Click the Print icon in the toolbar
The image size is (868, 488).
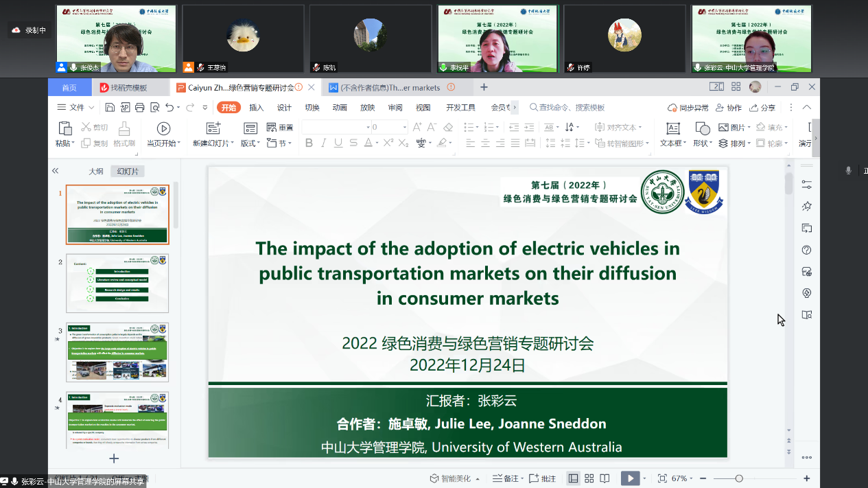[x=140, y=108]
